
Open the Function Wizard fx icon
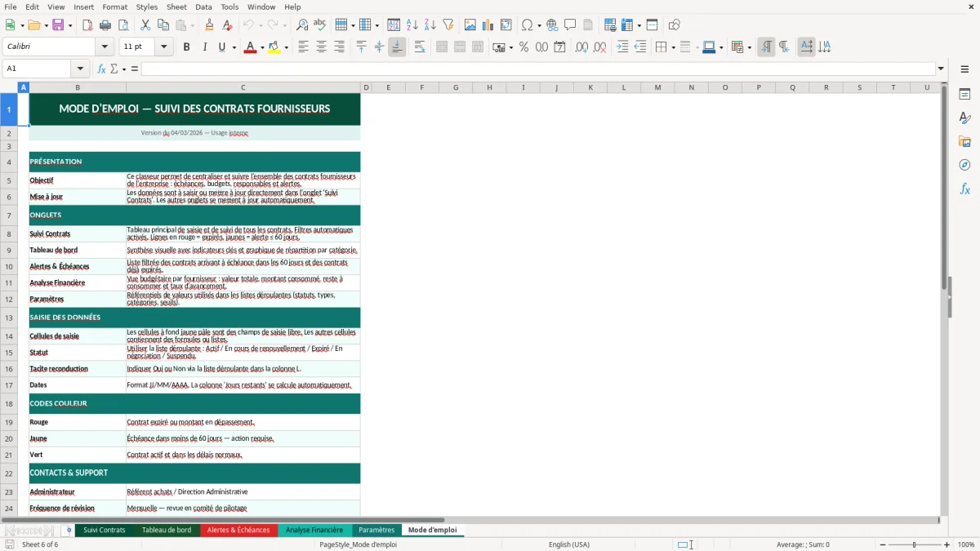click(101, 69)
